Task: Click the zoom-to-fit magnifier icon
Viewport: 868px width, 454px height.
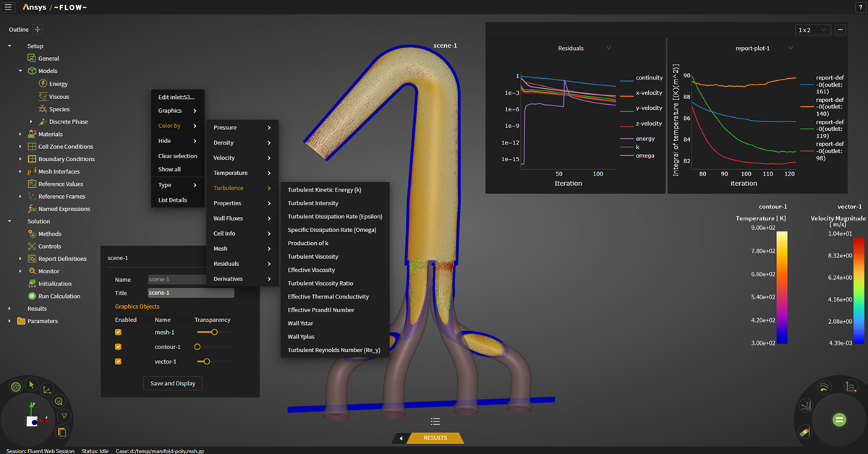Action: point(59,401)
